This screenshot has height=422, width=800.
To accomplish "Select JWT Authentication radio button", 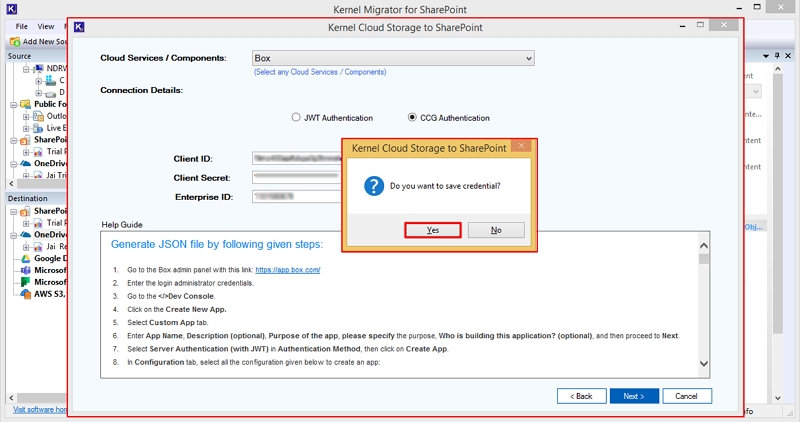I will click(296, 117).
